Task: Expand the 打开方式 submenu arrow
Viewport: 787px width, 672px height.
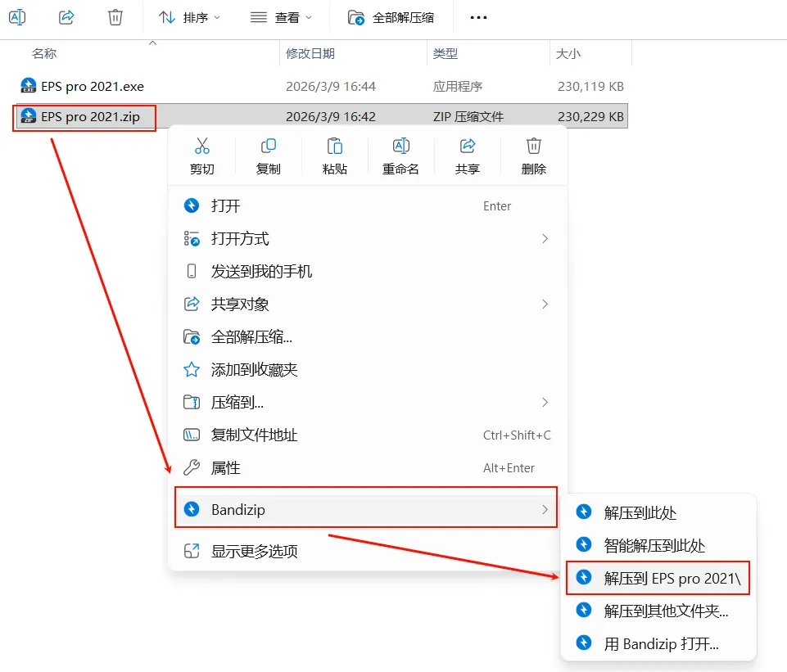Action: [545, 239]
